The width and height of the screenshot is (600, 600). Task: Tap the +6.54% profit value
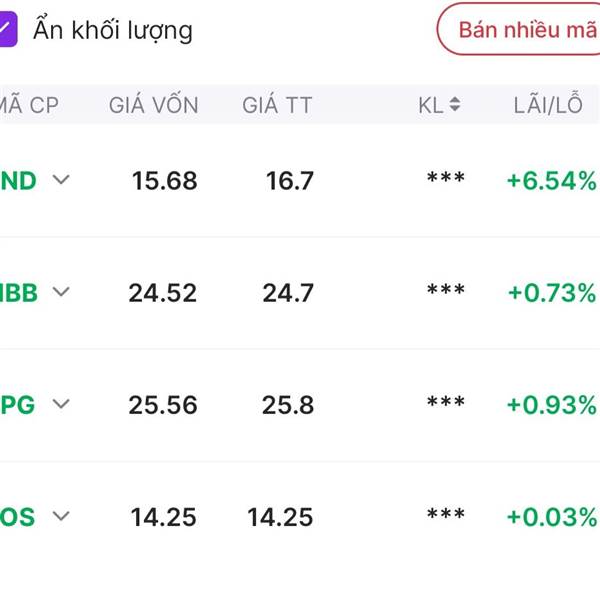(552, 181)
